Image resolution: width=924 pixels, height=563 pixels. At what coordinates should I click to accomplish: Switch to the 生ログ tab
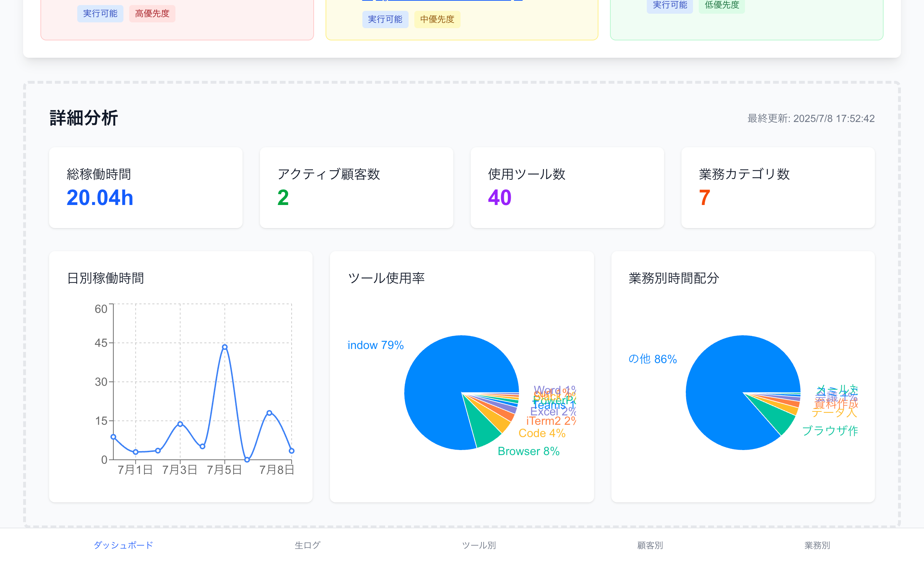(x=307, y=545)
